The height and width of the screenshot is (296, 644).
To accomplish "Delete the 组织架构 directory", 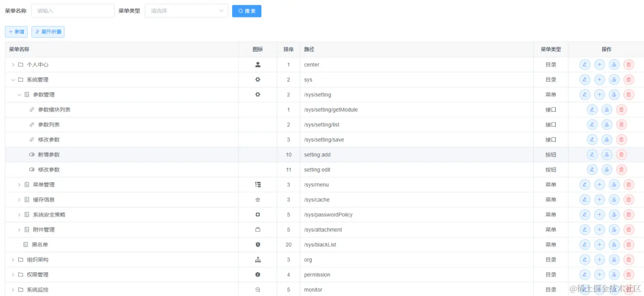I will pos(629,260).
